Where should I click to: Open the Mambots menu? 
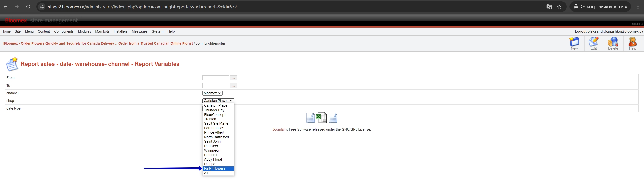click(x=102, y=31)
